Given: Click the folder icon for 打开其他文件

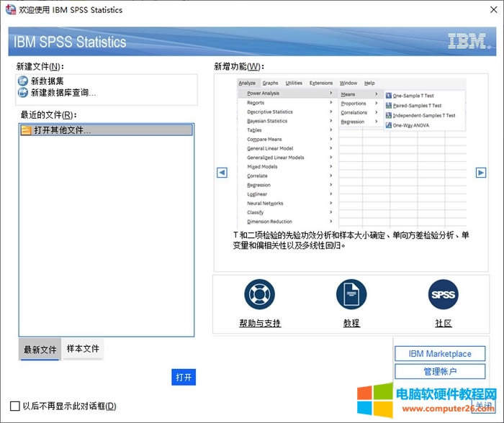Looking at the screenshot, I should pyautogui.click(x=27, y=130).
